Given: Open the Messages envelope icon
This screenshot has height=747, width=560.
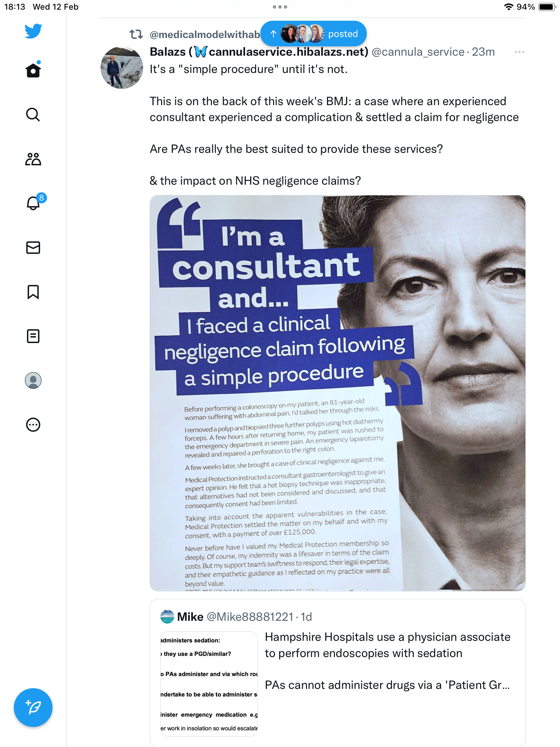Looking at the screenshot, I should pos(33,248).
